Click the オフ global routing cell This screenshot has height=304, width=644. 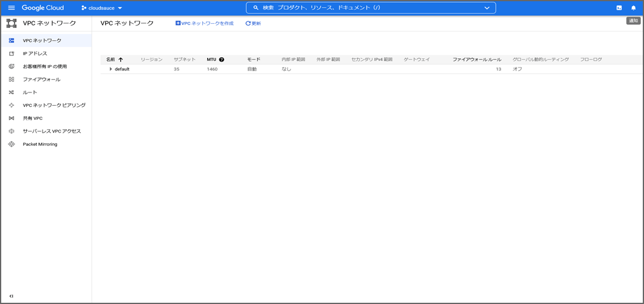click(x=517, y=69)
